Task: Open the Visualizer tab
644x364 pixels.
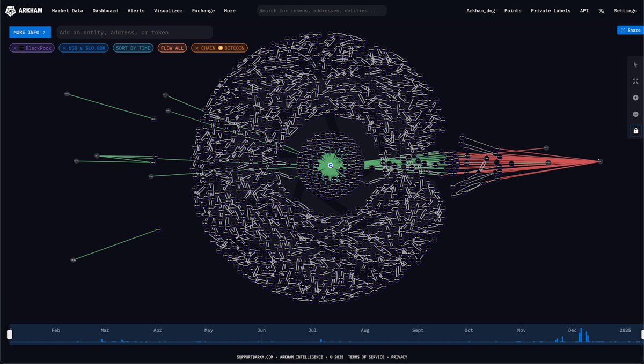Action: (x=168, y=11)
